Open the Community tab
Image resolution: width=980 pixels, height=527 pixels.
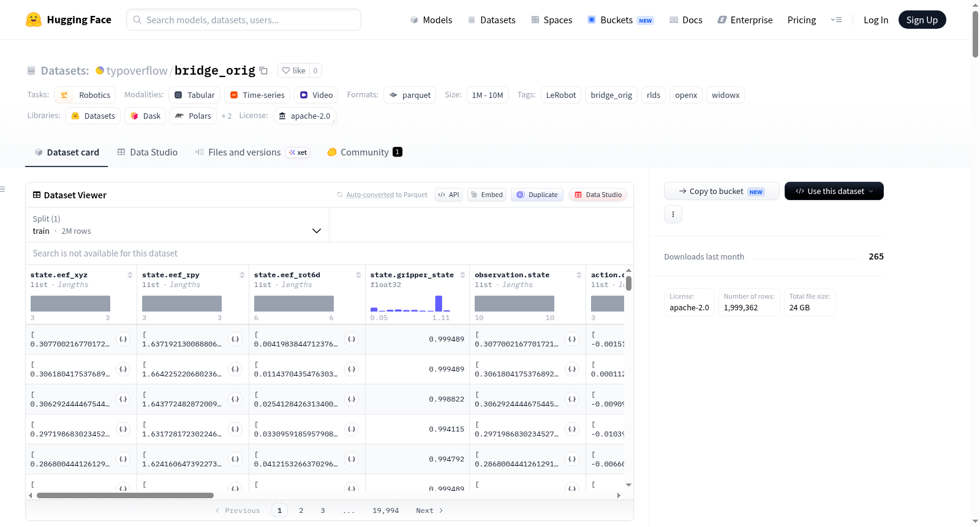365,152
